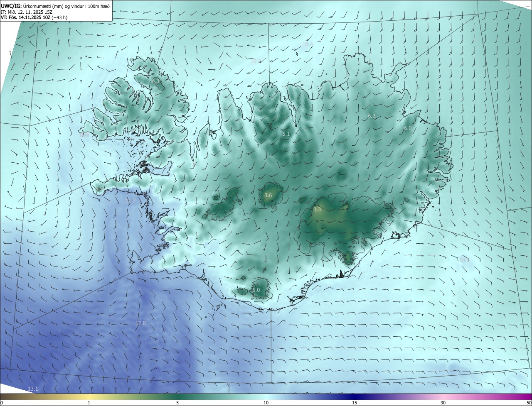Click the 12.8 value over the ocean
Image resolution: width=532 pixels, height=406 pixels.
click(141, 323)
